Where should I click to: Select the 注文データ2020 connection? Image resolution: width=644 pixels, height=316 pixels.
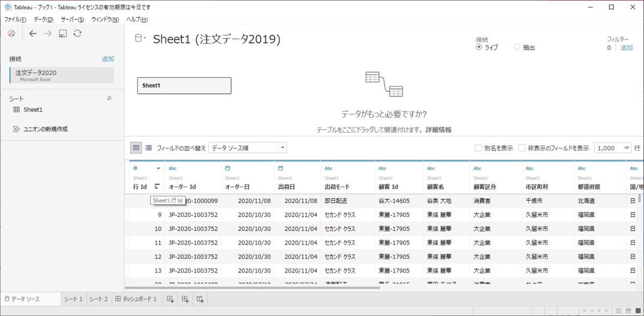click(x=62, y=75)
